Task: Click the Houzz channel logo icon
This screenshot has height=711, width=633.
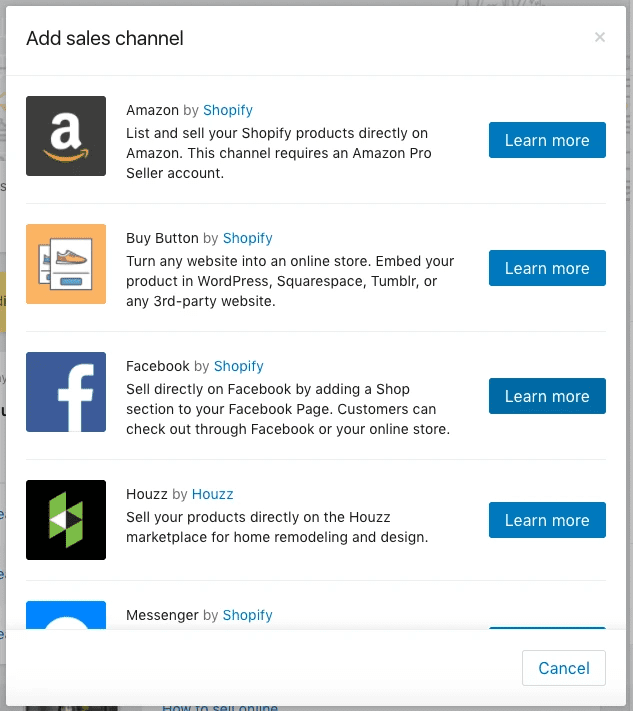Action: (x=66, y=520)
